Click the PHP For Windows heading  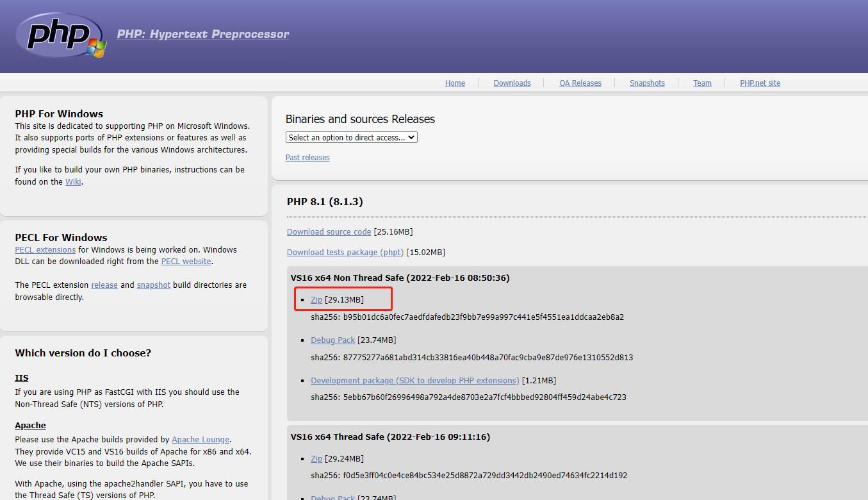pyautogui.click(x=59, y=114)
